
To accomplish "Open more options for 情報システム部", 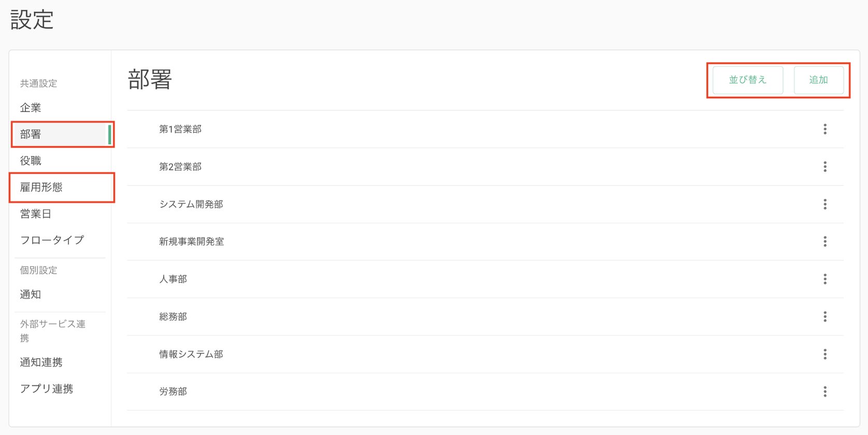I will click(x=825, y=354).
